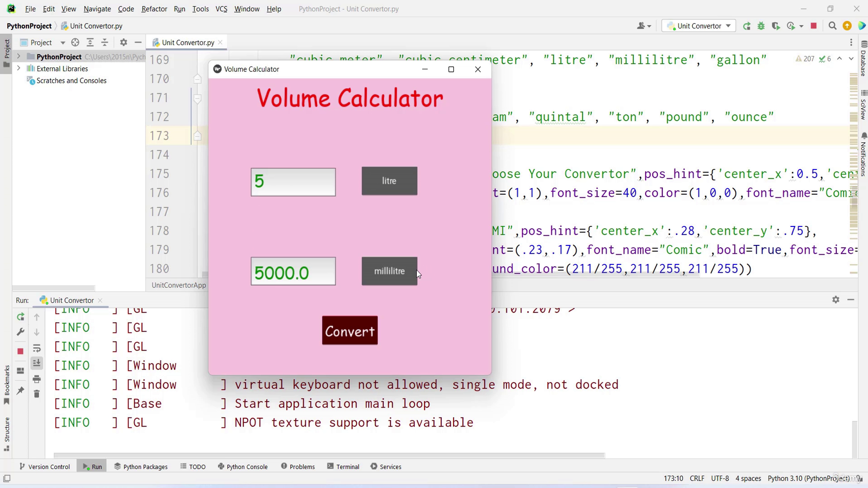868x488 pixels.
Task: Select opened file locator icon in Project panel
Action: click(x=75, y=42)
